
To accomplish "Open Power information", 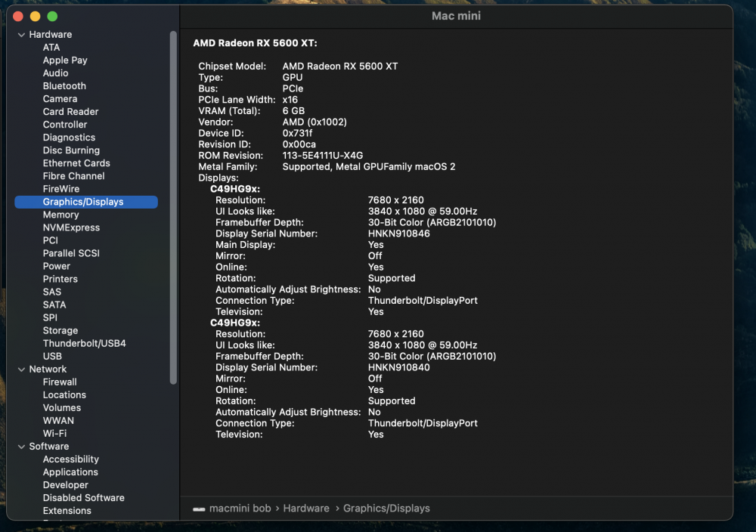I will (57, 266).
